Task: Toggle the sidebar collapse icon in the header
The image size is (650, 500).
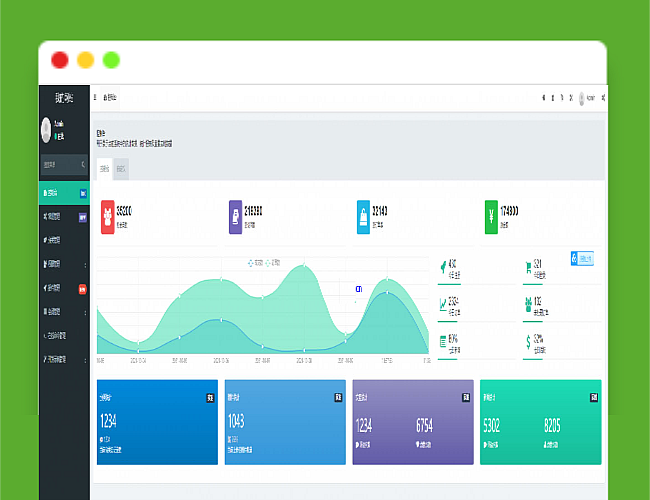Action: click(x=96, y=98)
